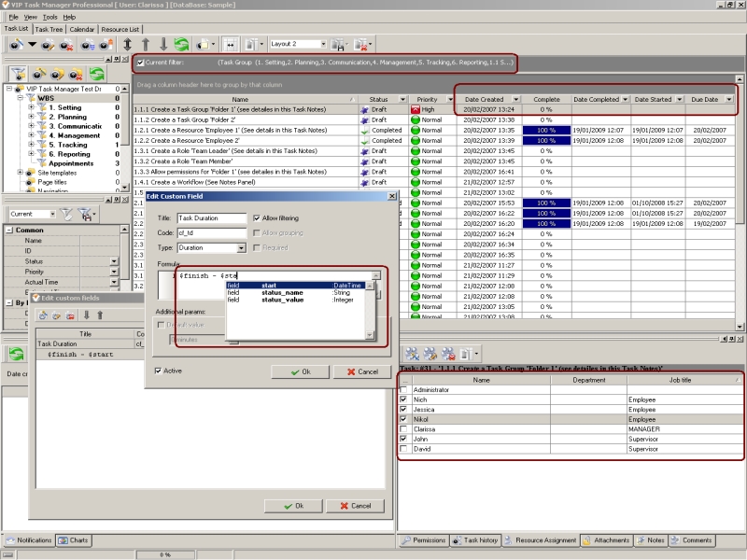The image size is (747, 560).
Task: Toggle the Allow filtering checkbox
Action: point(257,217)
